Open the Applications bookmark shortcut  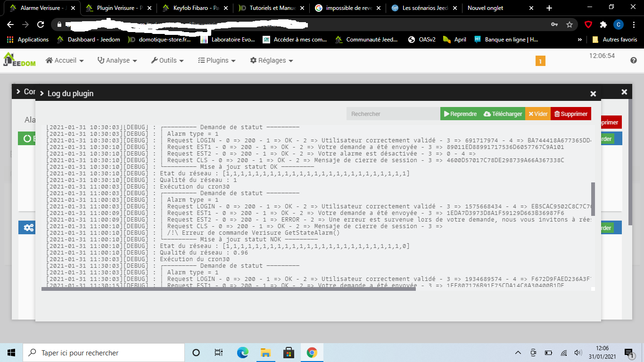click(28, 40)
